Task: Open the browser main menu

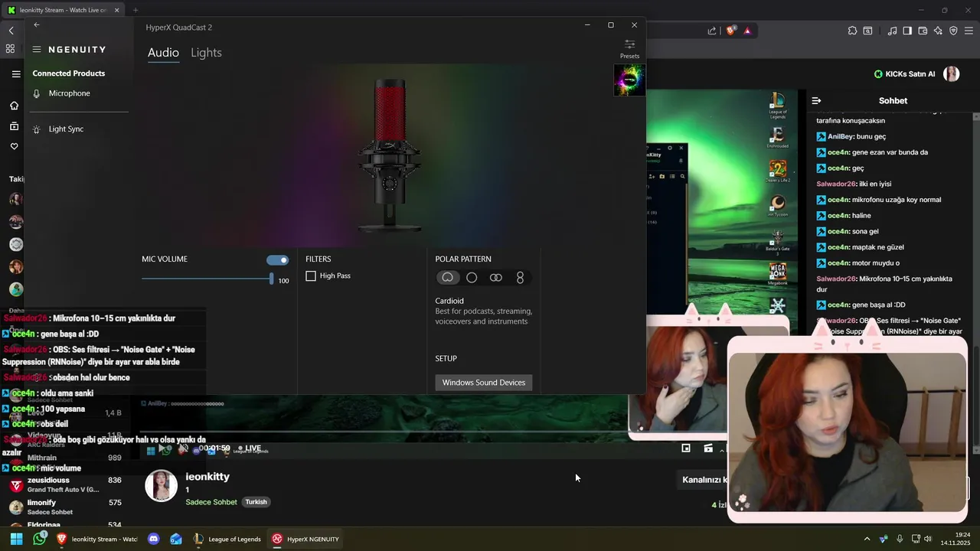Action: 969,31
